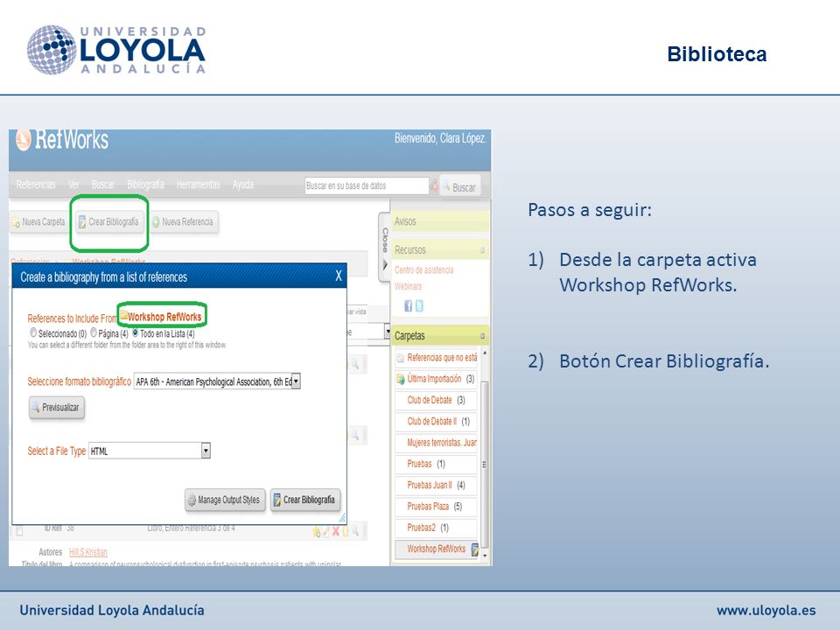The width and height of the screenshot is (840, 630).
Task: Click the Crear Bibliografía toolbar button
Action: 110,221
